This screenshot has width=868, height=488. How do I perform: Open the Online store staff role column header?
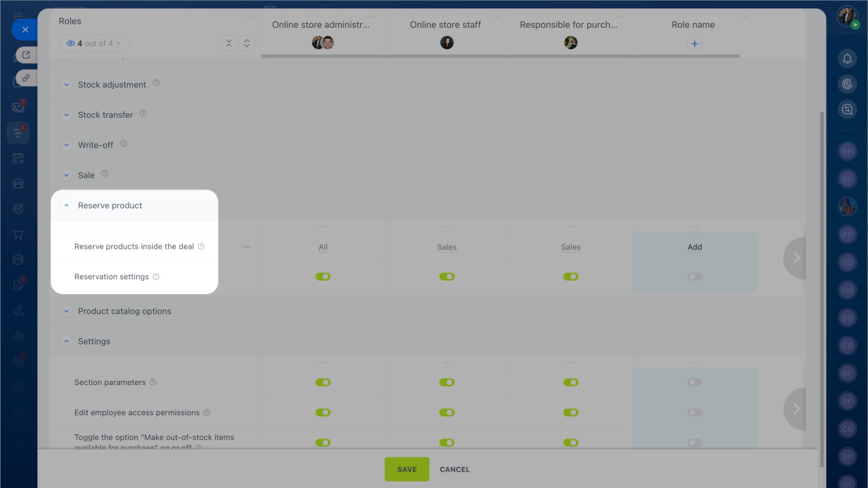[x=446, y=25]
